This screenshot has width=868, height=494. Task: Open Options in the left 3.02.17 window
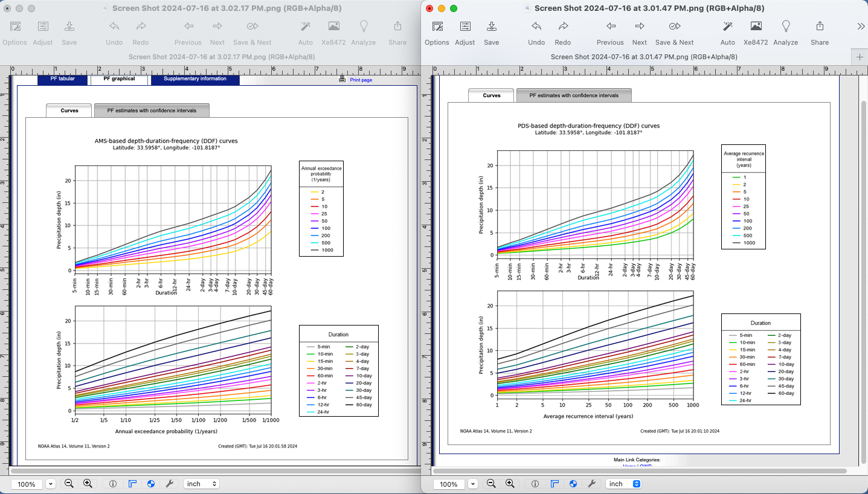click(14, 33)
